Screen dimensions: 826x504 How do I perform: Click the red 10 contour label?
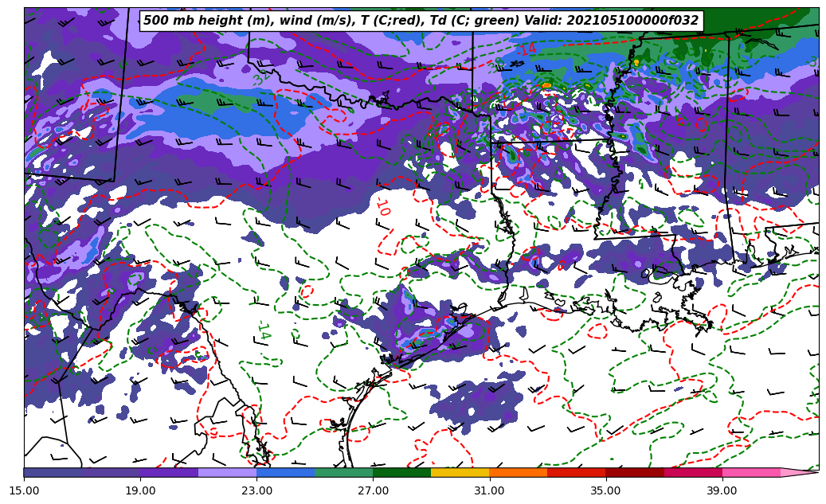[383, 208]
